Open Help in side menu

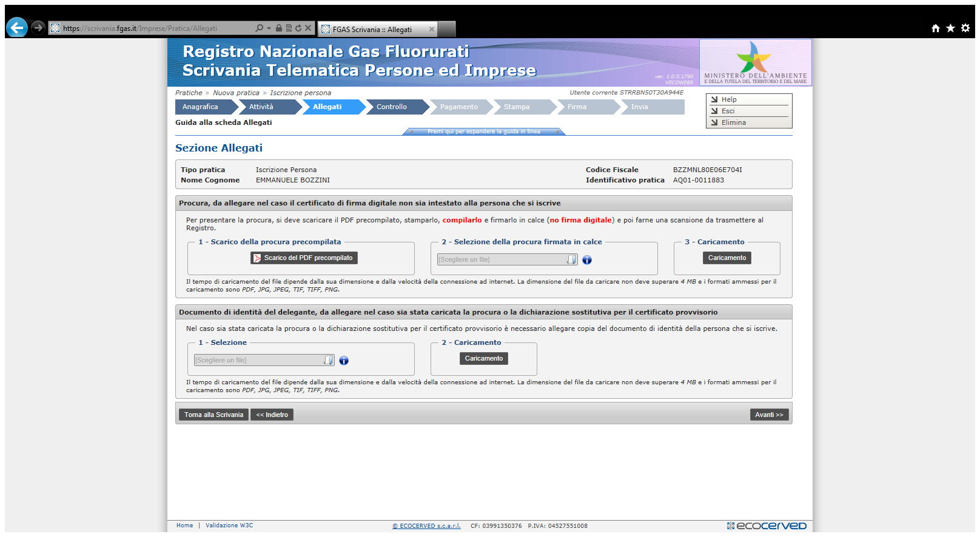749,99
